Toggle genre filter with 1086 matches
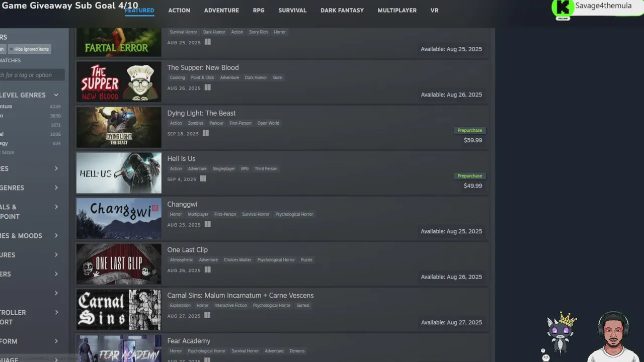Viewport: 644px width, 362px height. (30, 134)
